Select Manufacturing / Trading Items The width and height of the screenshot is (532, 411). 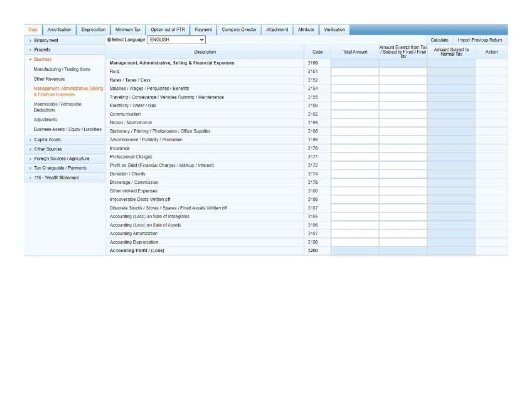click(62, 69)
